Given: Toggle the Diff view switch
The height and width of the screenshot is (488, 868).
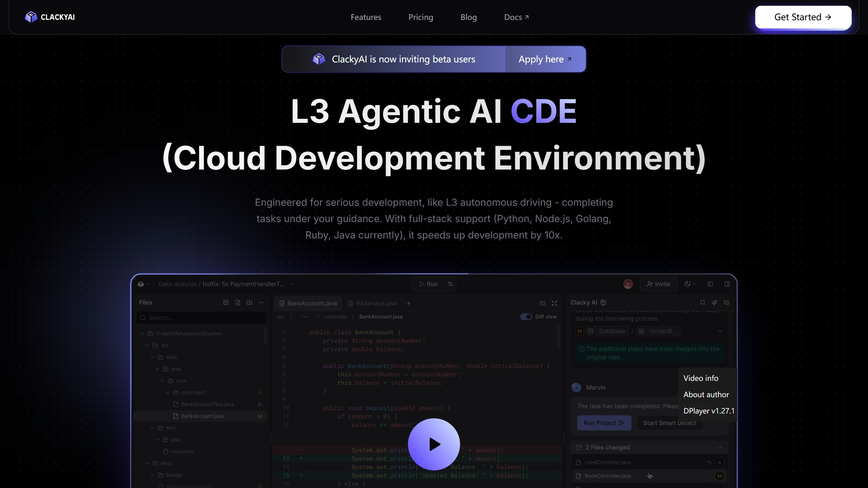Looking at the screenshot, I should (526, 317).
